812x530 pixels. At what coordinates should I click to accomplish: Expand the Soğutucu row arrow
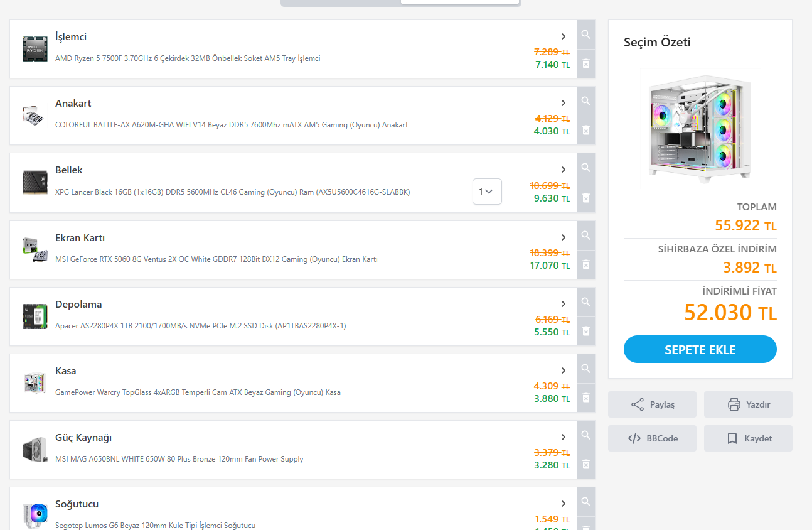[564, 504]
